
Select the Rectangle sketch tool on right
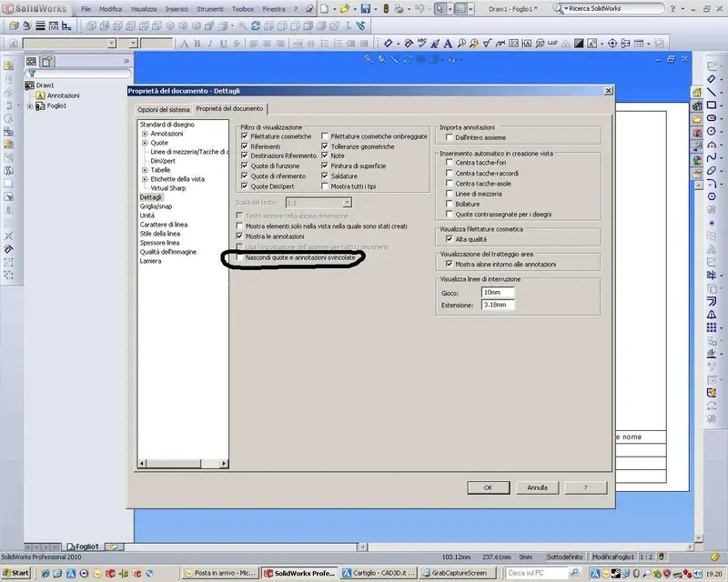tap(712, 105)
